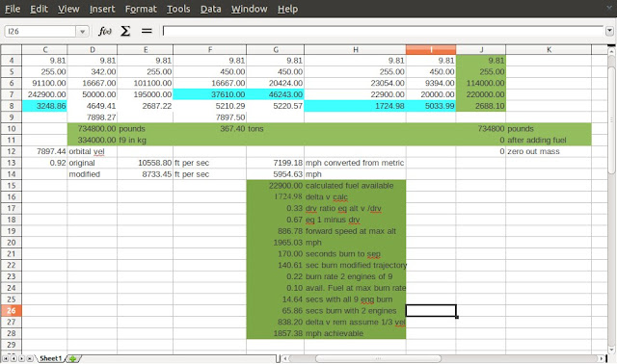Open the Window menu
Viewport: 617px width, 364px height.
[249, 9]
